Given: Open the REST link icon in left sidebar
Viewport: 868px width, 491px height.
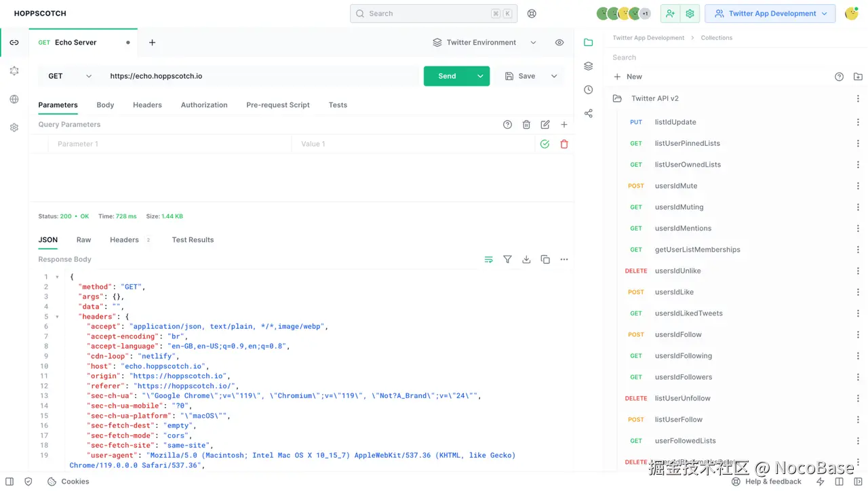Looking at the screenshot, I should coord(14,42).
